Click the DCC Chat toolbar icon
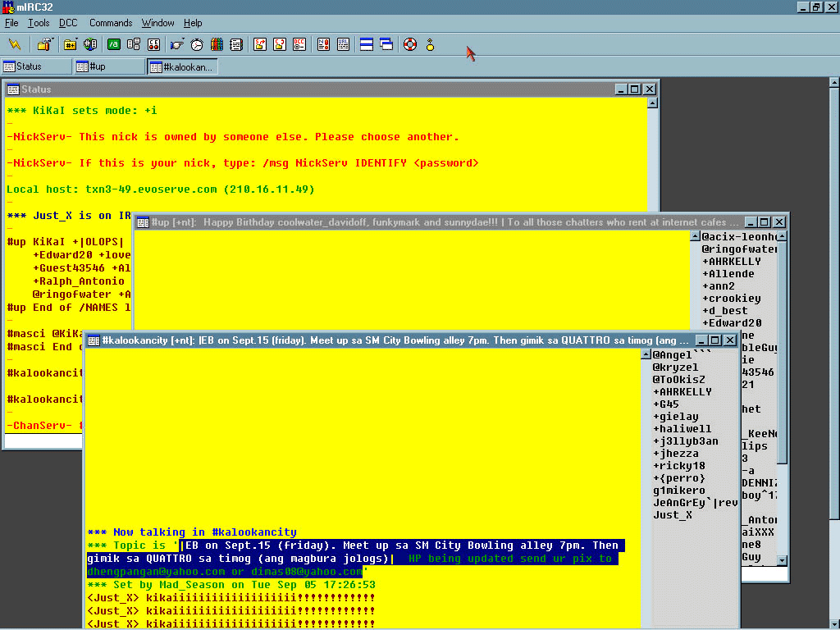This screenshot has width=840, height=630. pyautogui.click(x=280, y=44)
